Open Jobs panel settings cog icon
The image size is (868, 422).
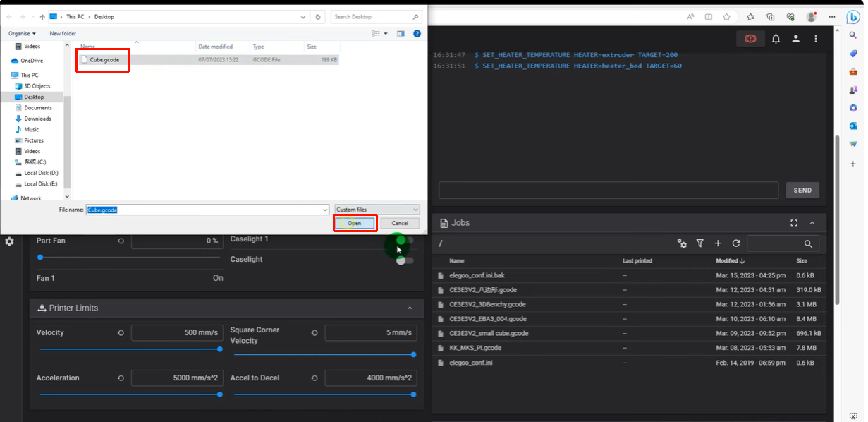tap(682, 243)
